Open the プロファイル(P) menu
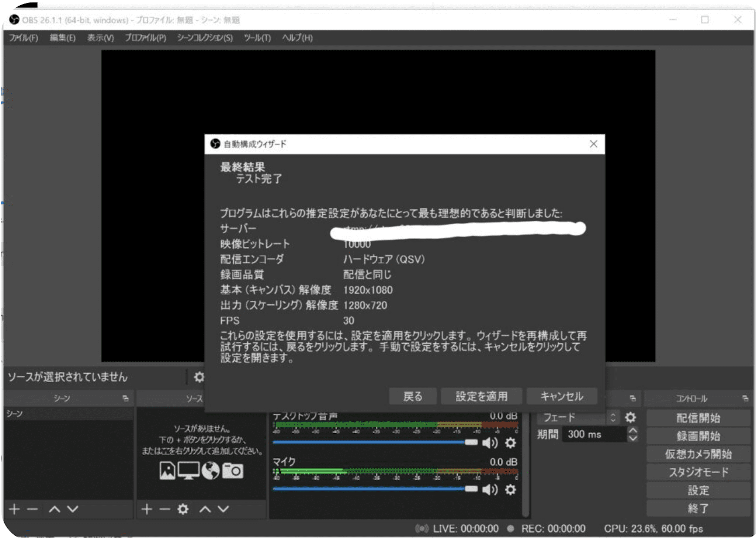 145,38
